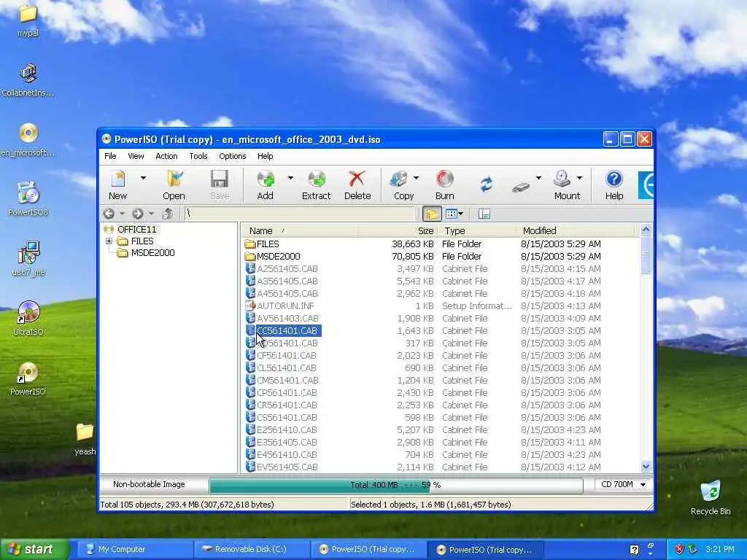Screen dimensions: 747x560
Task: Click the Delete toolbar icon
Action: 357,185
